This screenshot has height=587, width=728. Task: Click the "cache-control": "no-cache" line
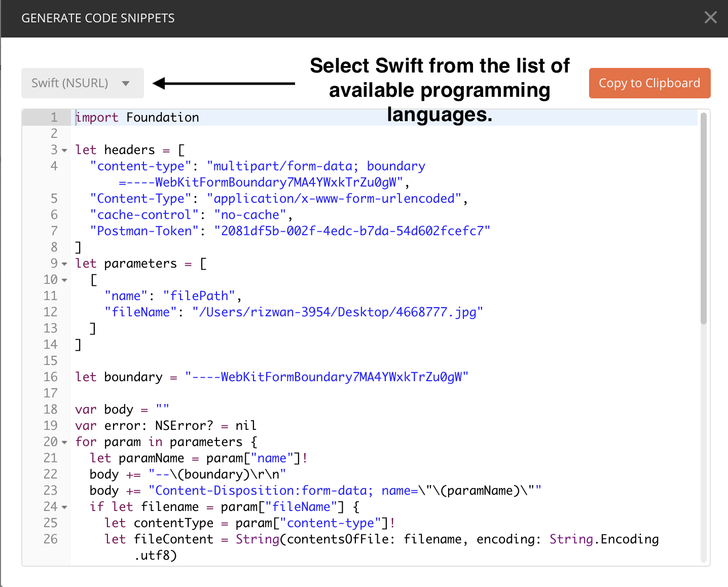191,215
